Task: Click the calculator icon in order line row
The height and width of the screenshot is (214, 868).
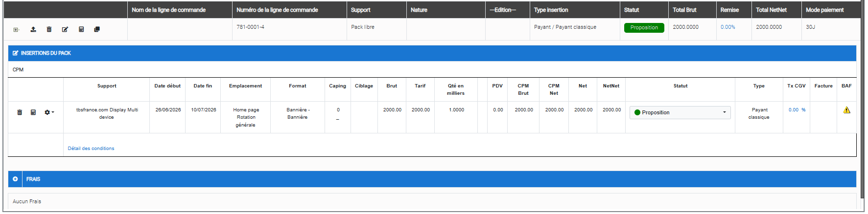Action: [x=81, y=29]
